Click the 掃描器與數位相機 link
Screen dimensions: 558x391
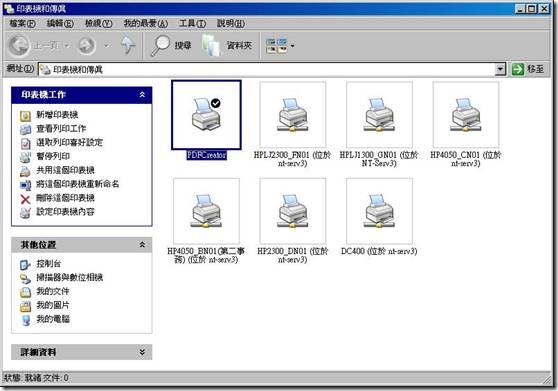69,278
